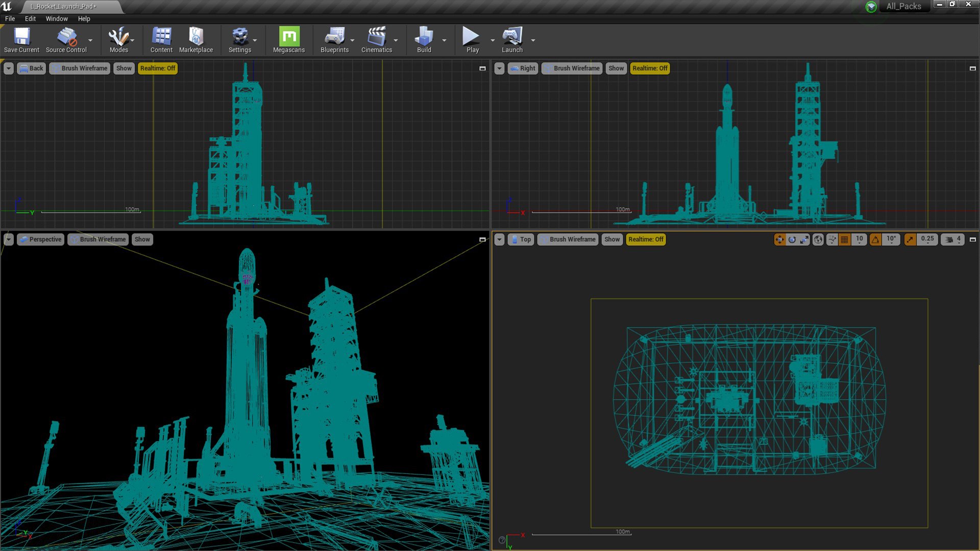Screen dimensions: 980x551
Task: Select the L_Rocket_Launch_Pad tab
Action: point(63,7)
